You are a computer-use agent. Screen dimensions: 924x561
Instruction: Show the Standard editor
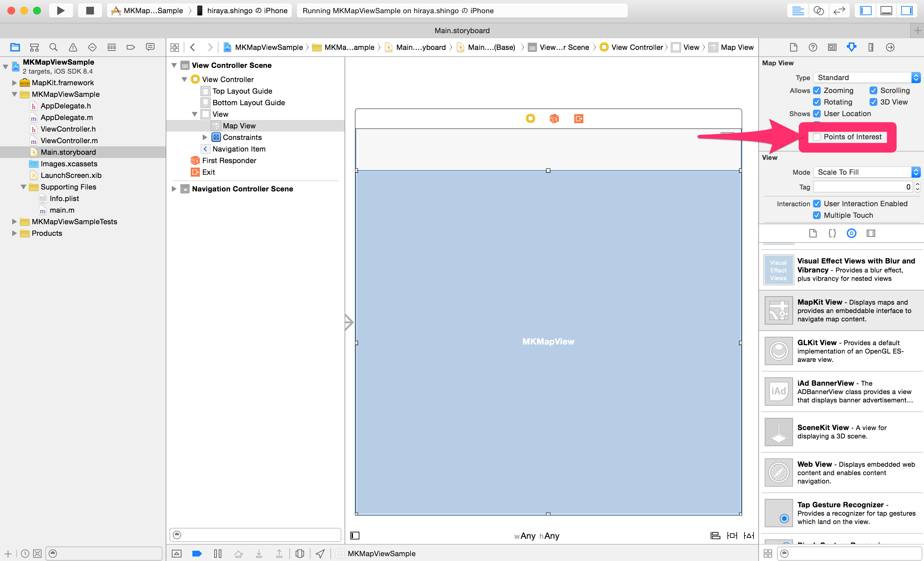pos(798,11)
